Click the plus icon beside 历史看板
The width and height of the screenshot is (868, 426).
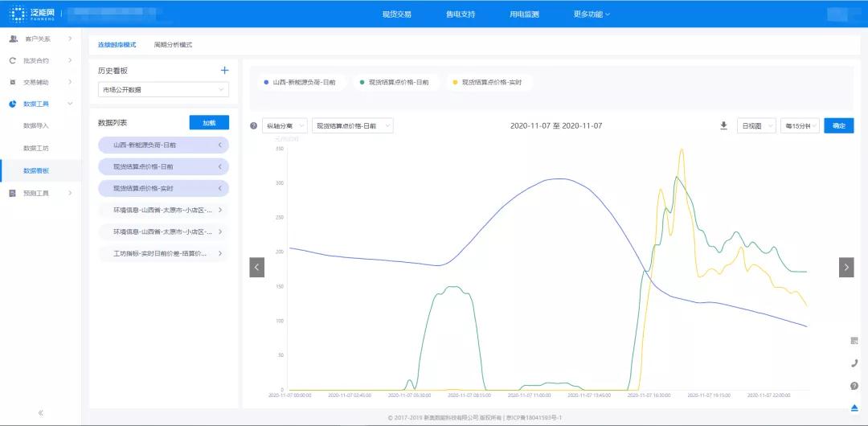tap(224, 71)
